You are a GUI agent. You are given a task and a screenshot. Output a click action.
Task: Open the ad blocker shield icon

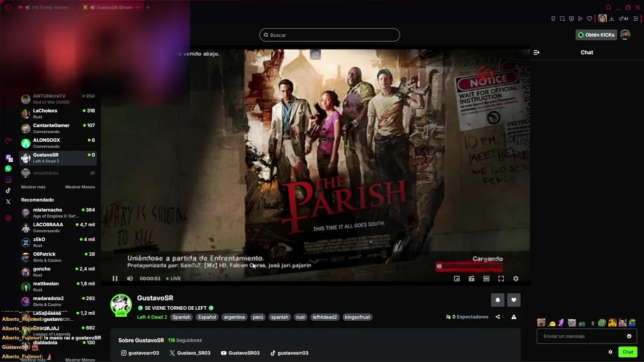(571, 19)
